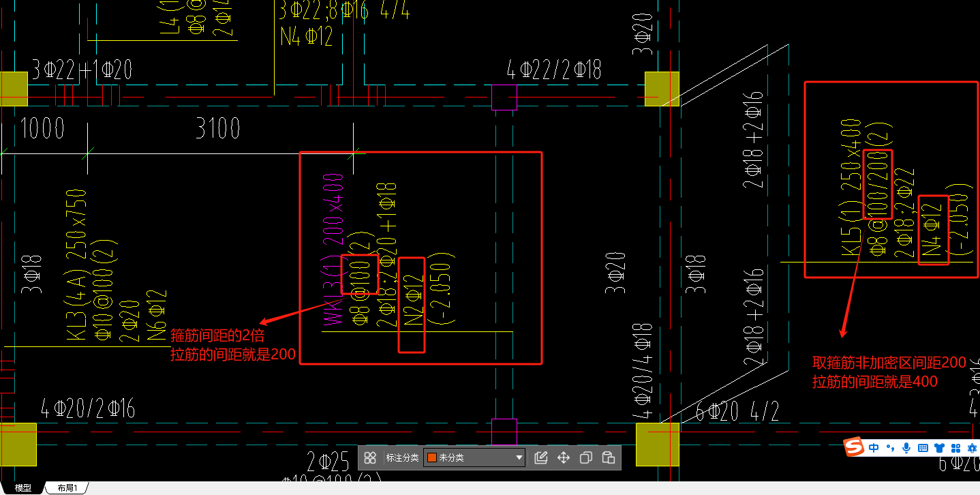Click the paste annotation icon

click(609, 457)
